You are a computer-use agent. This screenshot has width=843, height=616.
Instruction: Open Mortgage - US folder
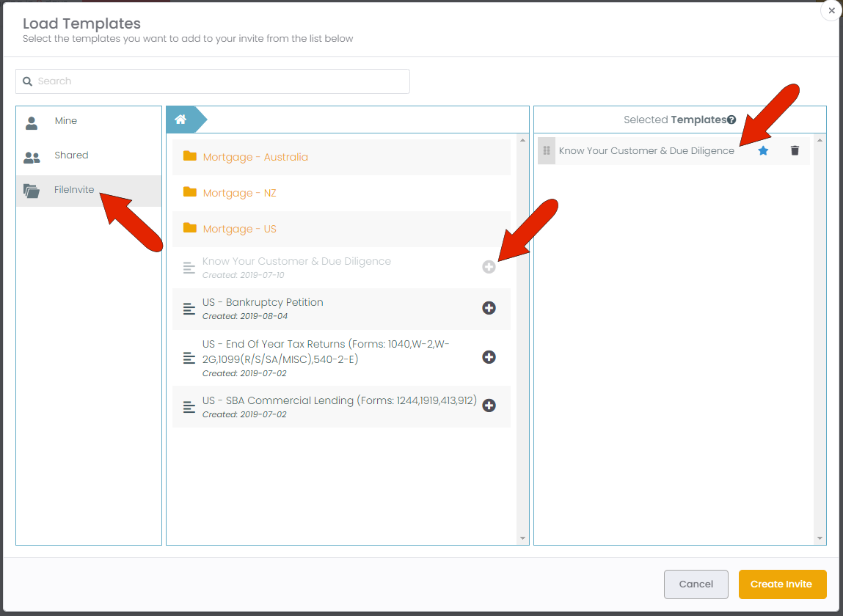pyautogui.click(x=239, y=229)
